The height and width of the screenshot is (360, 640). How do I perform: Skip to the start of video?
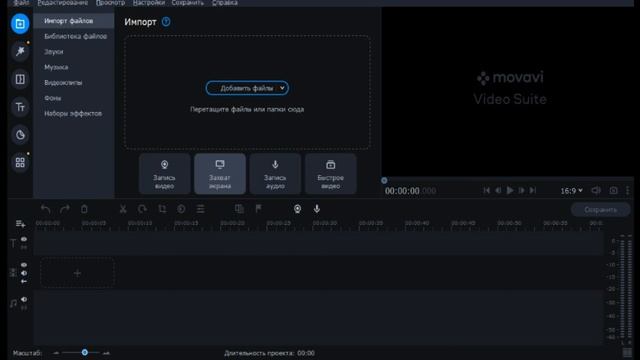(x=486, y=191)
